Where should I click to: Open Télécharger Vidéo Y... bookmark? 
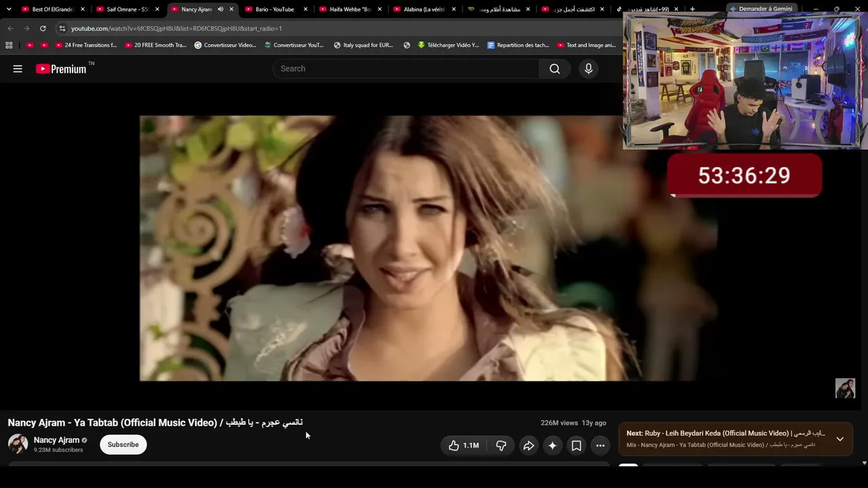448,45
